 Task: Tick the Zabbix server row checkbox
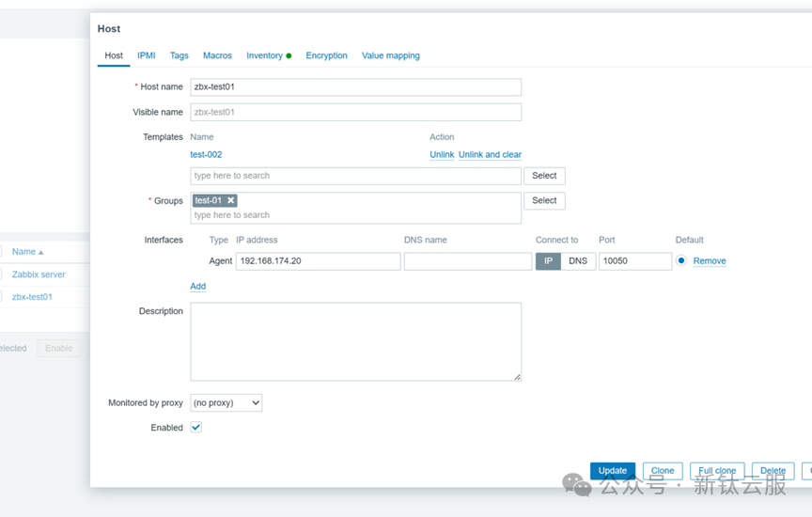(1, 274)
